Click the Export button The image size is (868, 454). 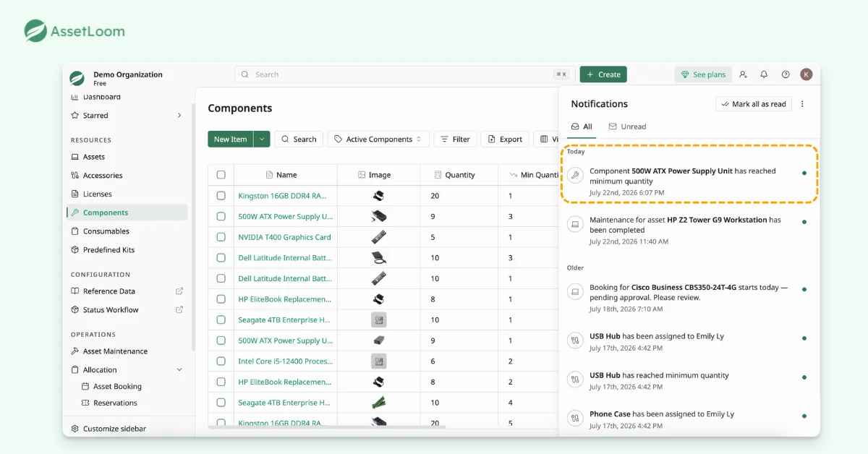tap(505, 139)
